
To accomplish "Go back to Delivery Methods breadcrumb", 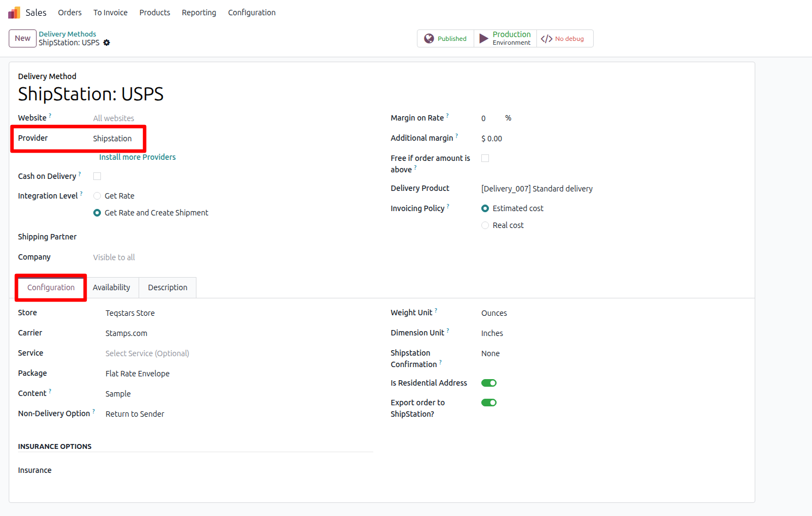I will (x=67, y=34).
